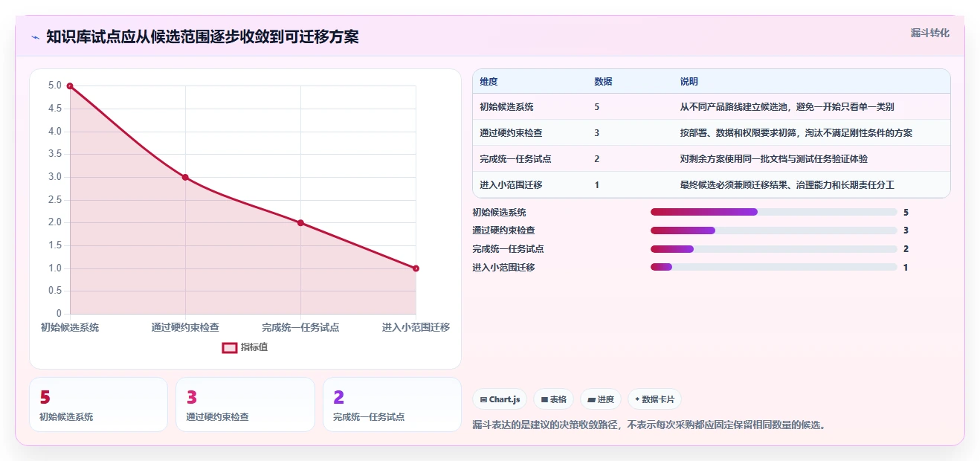The width and height of the screenshot is (980, 461).
Task: Toggle the 指标值 legend swatch
Action: click(230, 347)
